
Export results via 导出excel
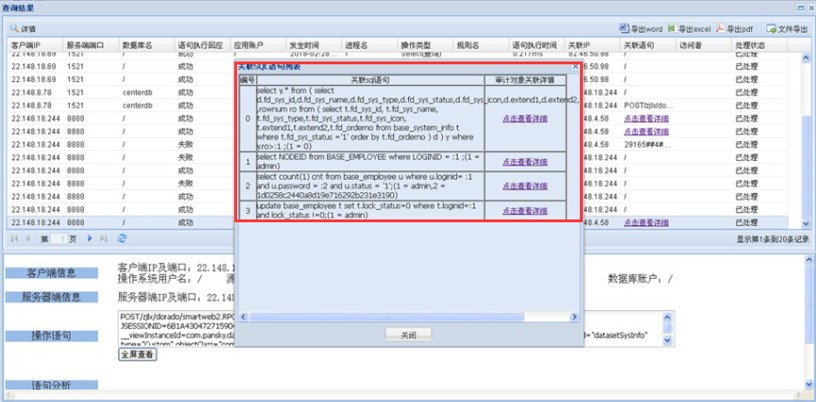click(x=691, y=29)
